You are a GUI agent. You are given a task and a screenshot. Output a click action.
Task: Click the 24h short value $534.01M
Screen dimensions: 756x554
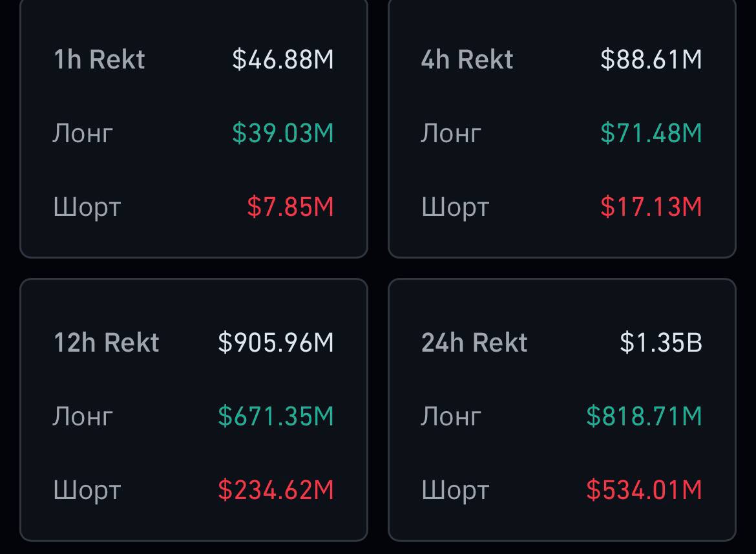pyautogui.click(x=644, y=490)
